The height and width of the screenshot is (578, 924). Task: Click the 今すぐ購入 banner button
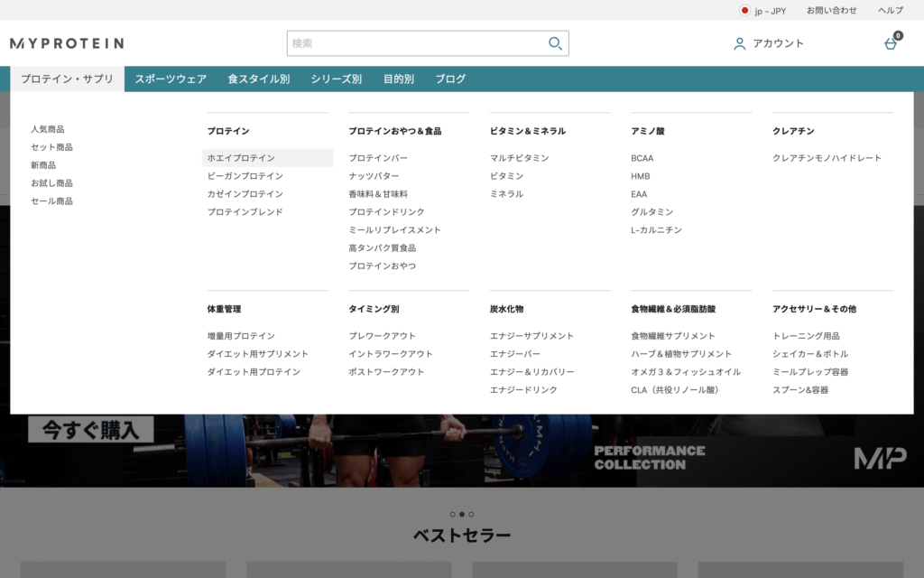(91, 429)
